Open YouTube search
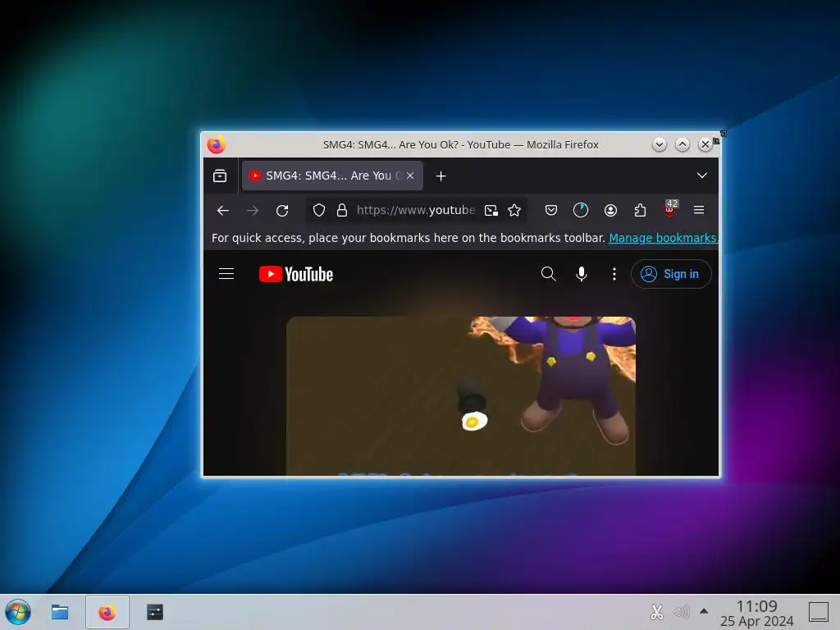The height and width of the screenshot is (630, 840). pyautogui.click(x=548, y=274)
